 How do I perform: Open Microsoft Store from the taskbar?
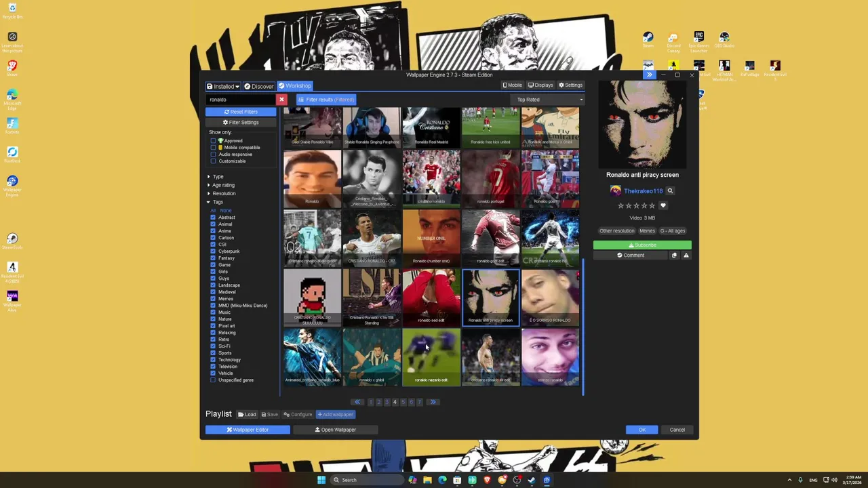click(x=457, y=480)
